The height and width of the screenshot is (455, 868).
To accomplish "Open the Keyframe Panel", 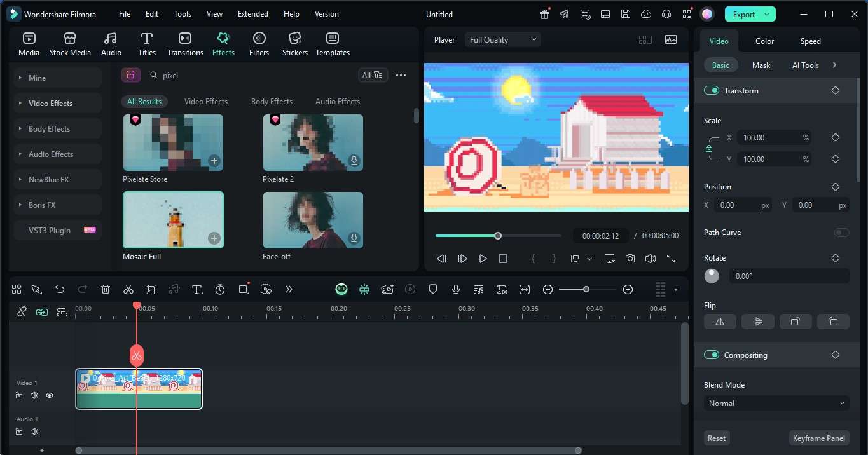I will 819,438.
